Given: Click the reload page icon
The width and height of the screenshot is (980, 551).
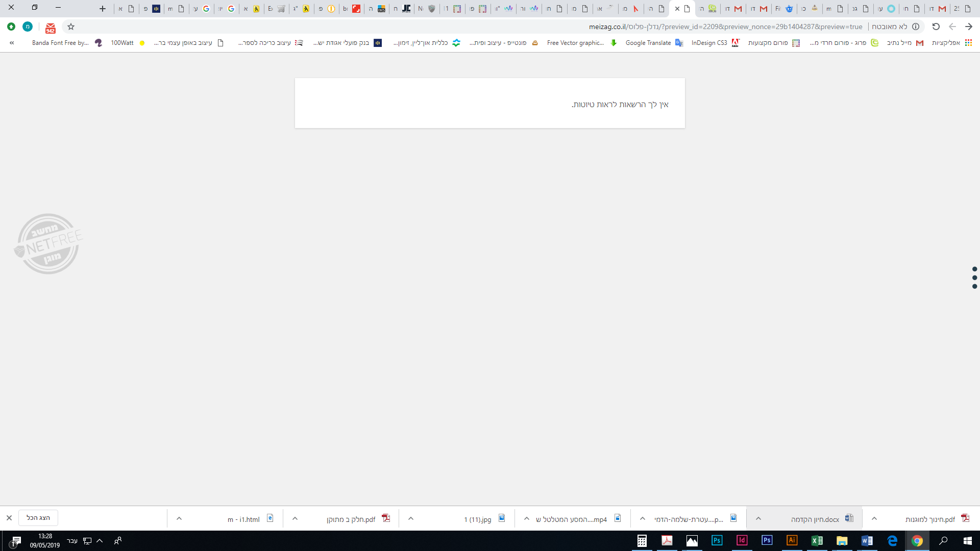Looking at the screenshot, I should point(936,27).
